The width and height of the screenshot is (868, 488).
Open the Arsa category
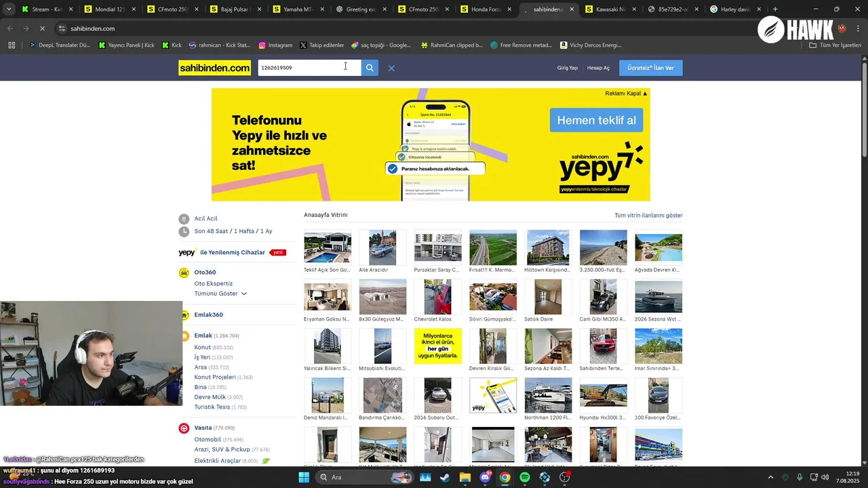(201, 367)
